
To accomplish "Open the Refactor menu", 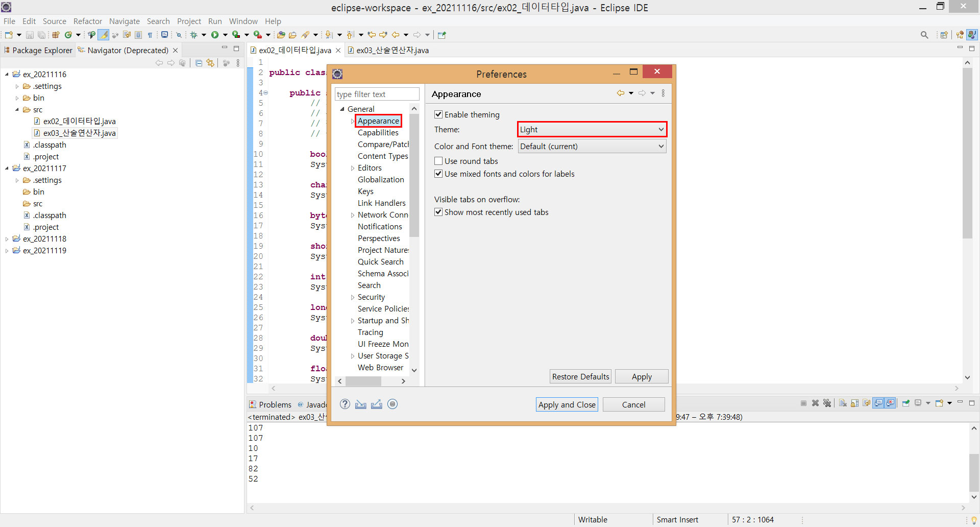I will click(x=88, y=21).
